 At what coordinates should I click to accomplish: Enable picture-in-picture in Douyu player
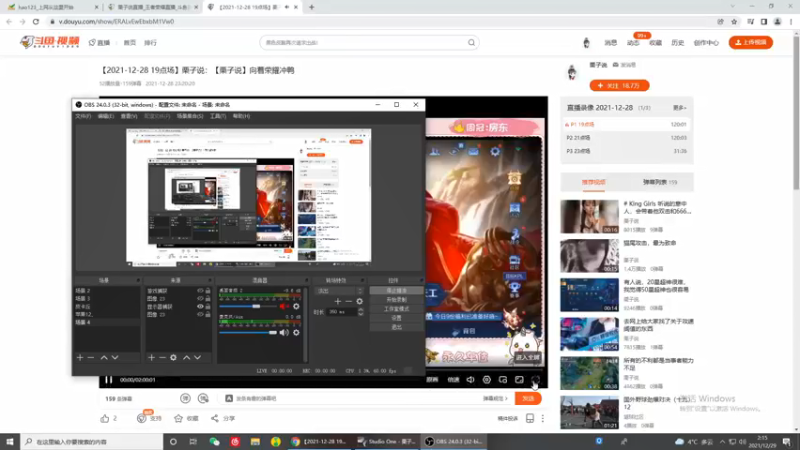point(503,380)
